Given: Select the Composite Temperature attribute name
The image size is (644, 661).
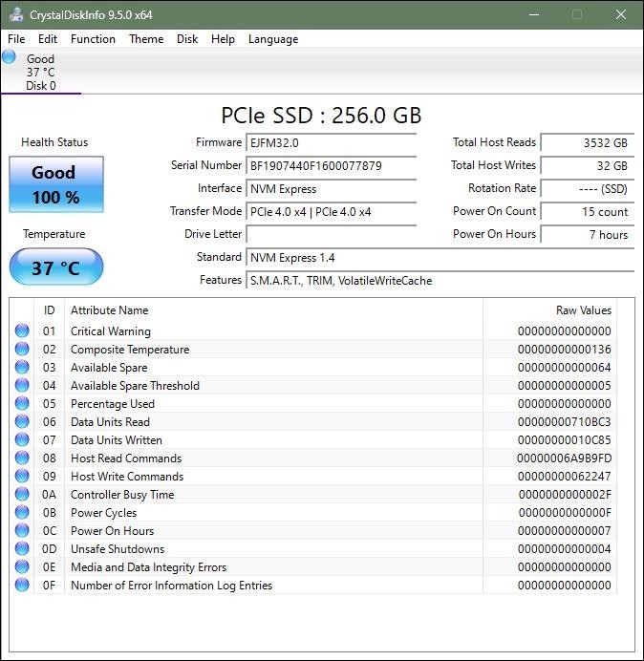Looking at the screenshot, I should (130, 350).
